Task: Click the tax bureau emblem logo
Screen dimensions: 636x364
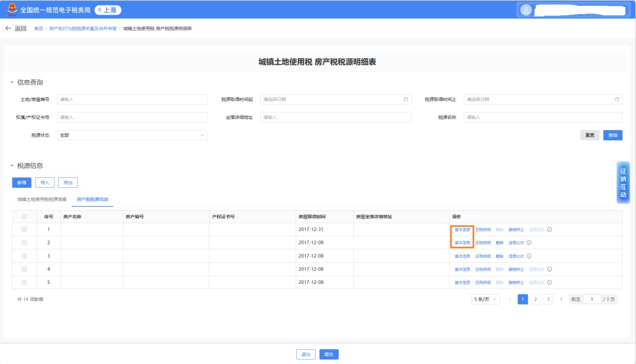Action: tap(12, 9)
